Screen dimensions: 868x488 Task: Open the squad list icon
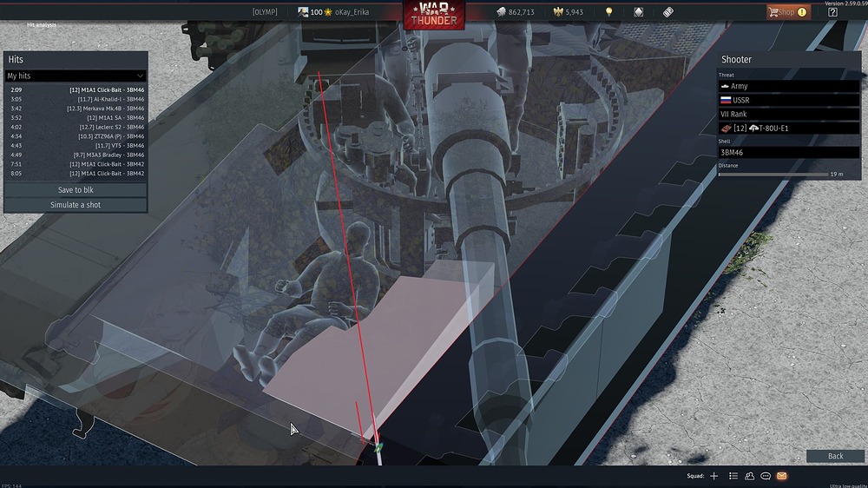(733, 476)
